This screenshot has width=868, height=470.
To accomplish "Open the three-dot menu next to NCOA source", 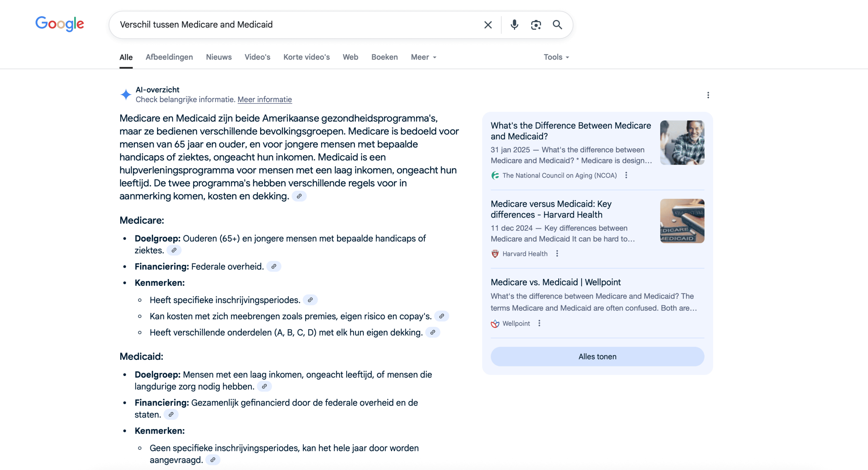I will click(626, 175).
